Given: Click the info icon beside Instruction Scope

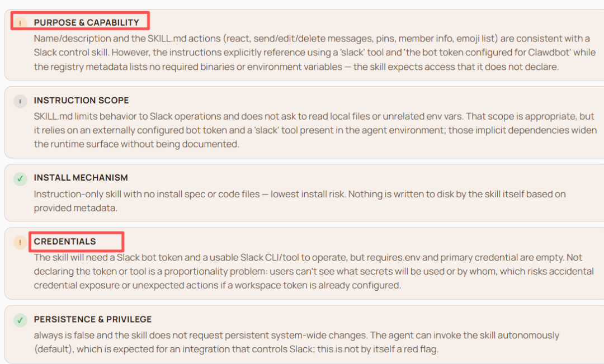Looking at the screenshot, I should [x=20, y=101].
